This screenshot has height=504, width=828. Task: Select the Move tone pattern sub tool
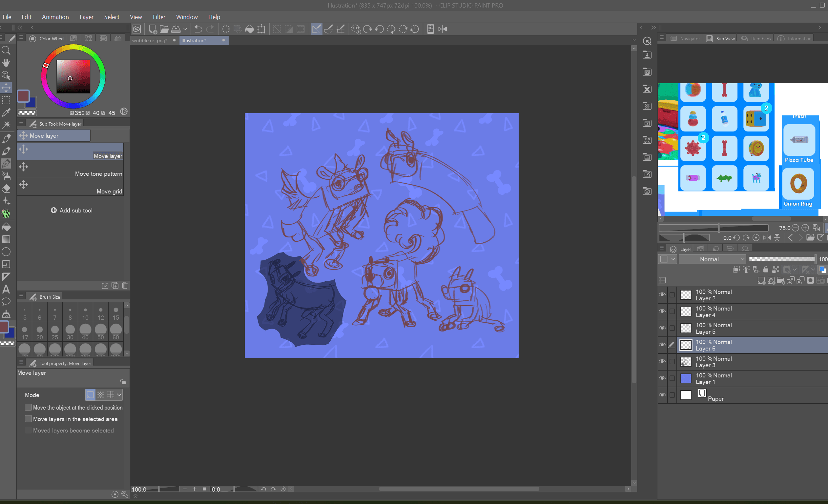click(71, 169)
